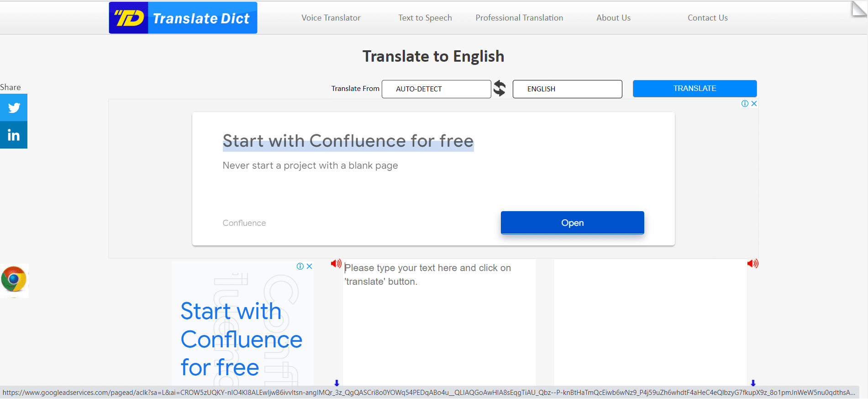Open Voice Translator page

pos(331,18)
